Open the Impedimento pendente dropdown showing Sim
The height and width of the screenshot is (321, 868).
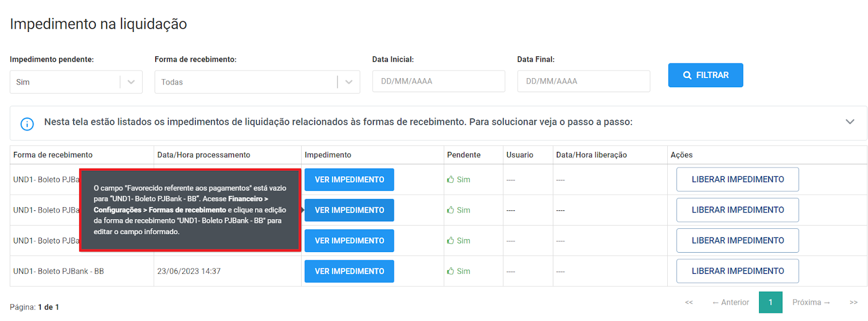point(76,82)
